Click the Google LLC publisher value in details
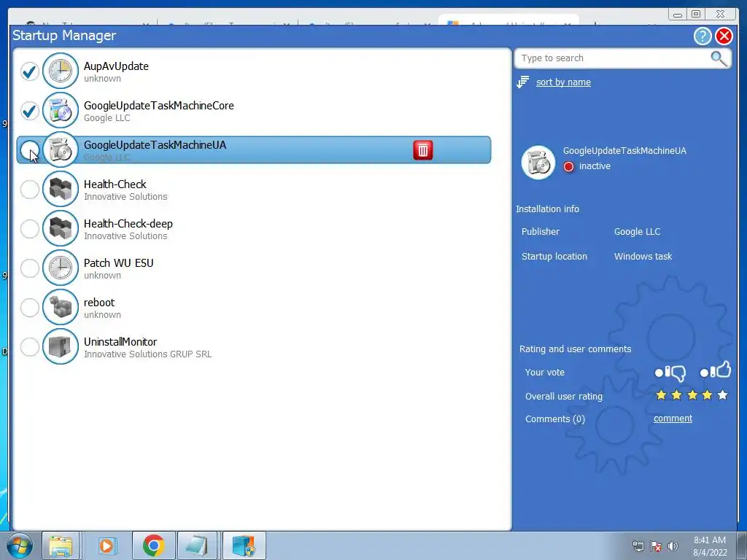The image size is (747, 560). 637,232
